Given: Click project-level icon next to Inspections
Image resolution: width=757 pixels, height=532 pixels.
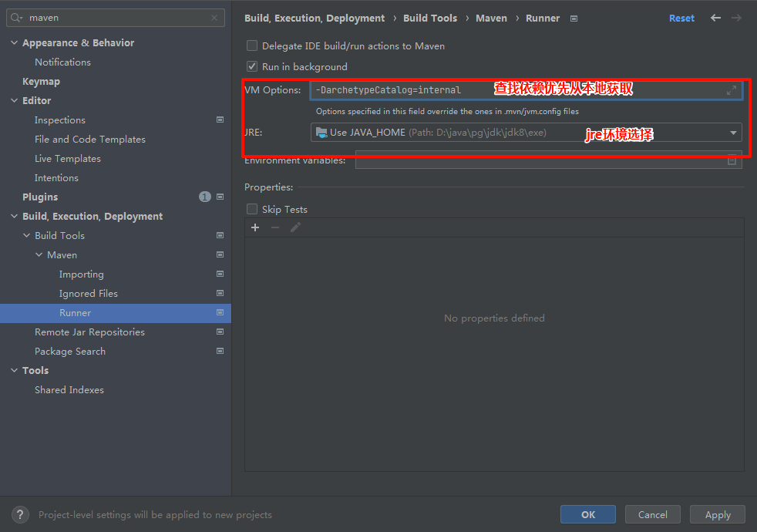Looking at the screenshot, I should tap(220, 120).
